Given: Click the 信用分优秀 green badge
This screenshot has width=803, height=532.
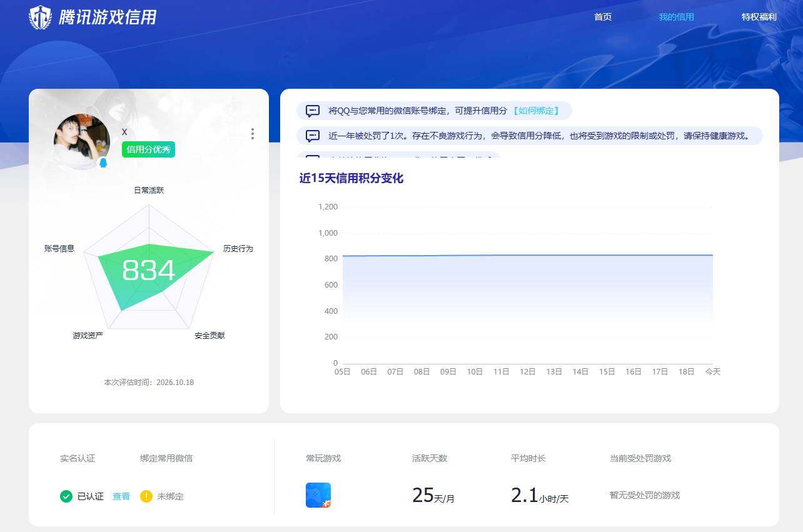Looking at the screenshot, I should point(148,149).
